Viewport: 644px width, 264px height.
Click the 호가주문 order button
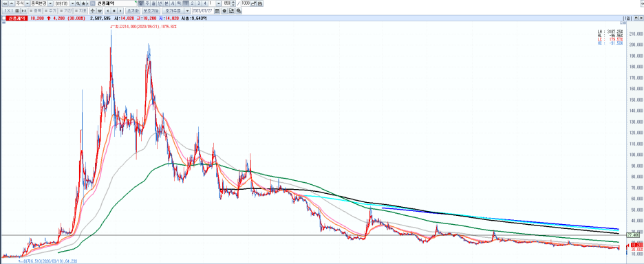tap(173, 11)
